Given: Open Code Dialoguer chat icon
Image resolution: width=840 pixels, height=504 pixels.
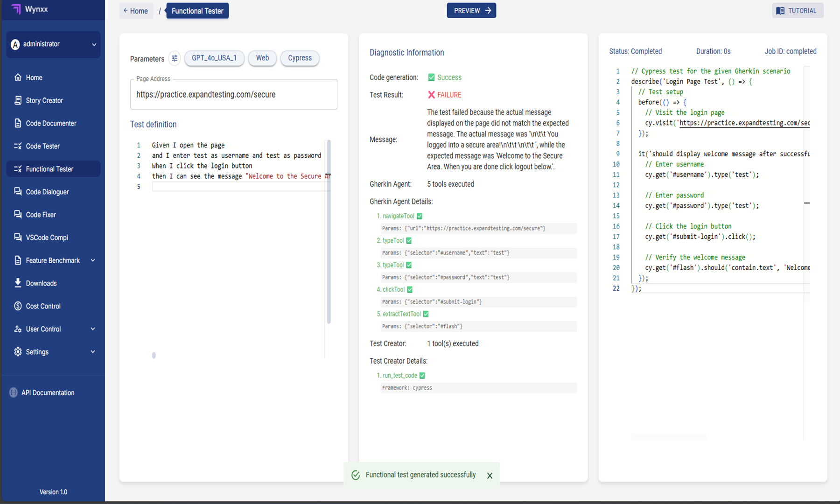Looking at the screenshot, I should pos(18,192).
